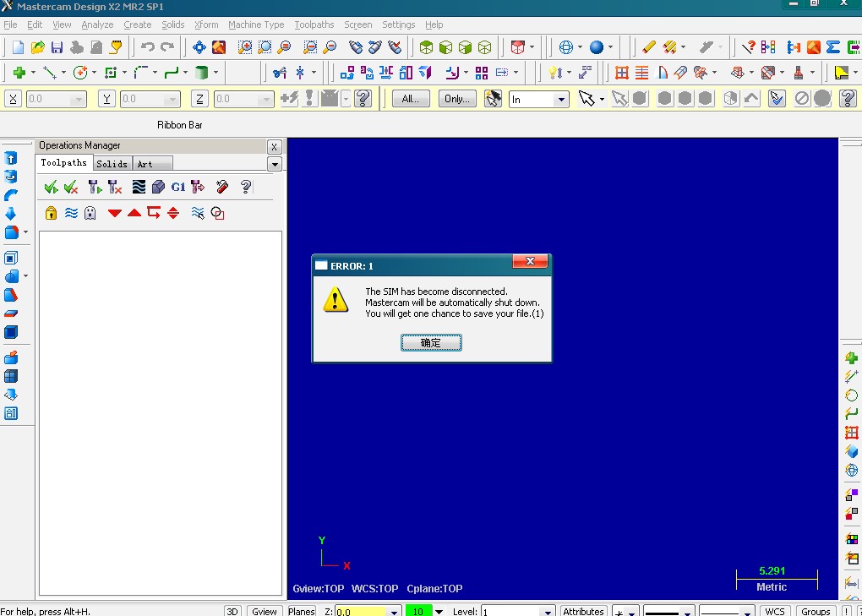Viewport: 862px width, 616px height.
Task: Open the Machine Type menu
Action: (x=256, y=25)
